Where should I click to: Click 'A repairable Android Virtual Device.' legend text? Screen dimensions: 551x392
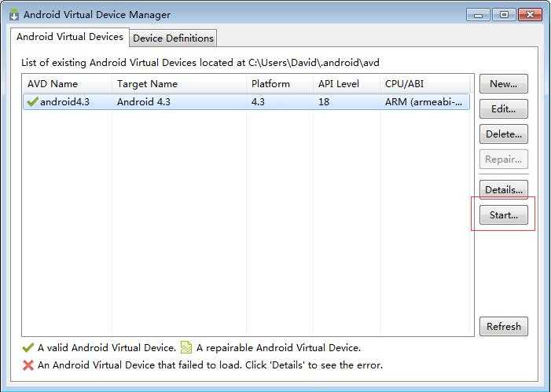point(278,348)
